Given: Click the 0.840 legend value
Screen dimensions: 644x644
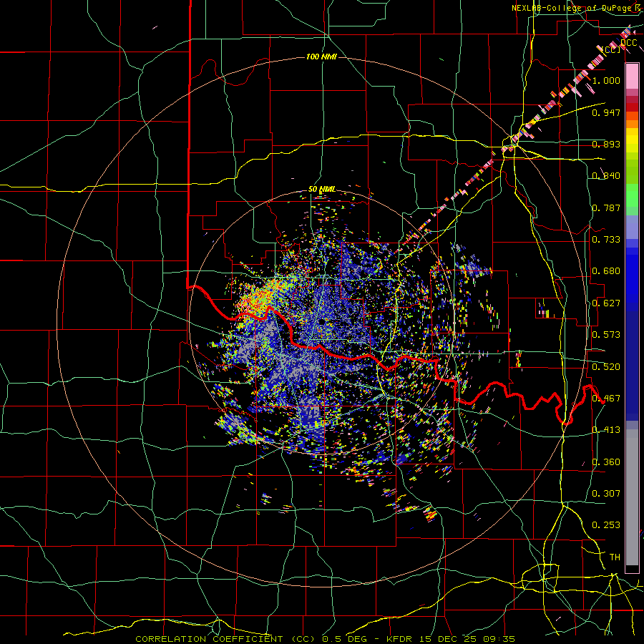Looking at the screenshot, I should 606,176.
